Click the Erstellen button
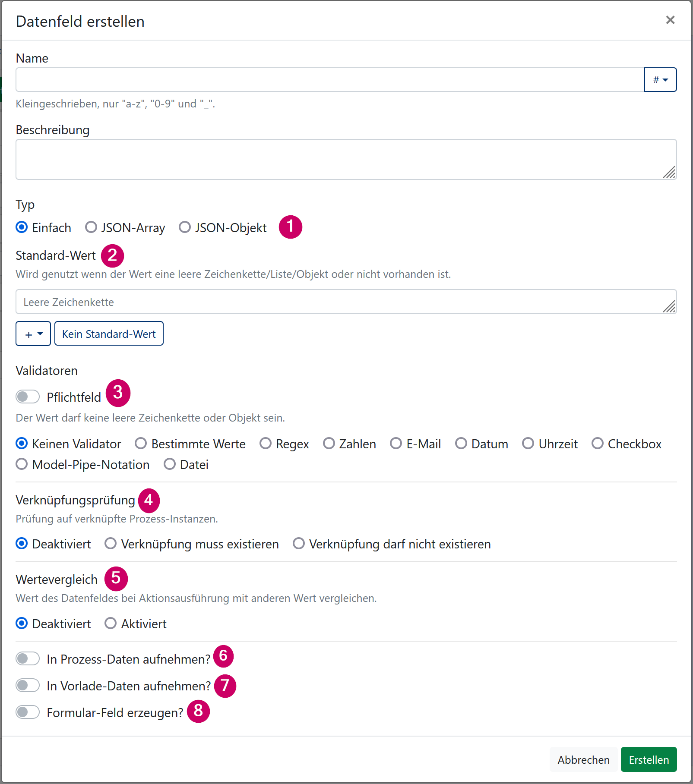The height and width of the screenshot is (784, 693). click(x=649, y=759)
